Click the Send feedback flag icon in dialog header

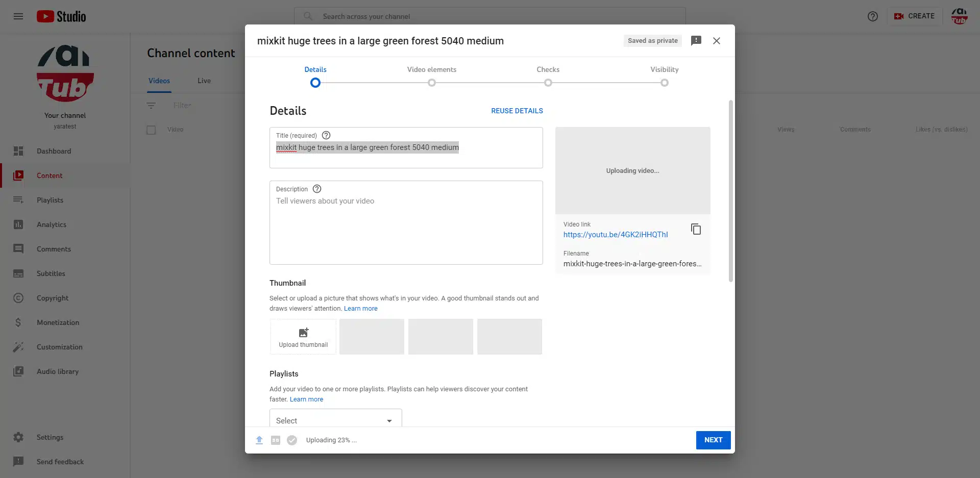tap(696, 41)
